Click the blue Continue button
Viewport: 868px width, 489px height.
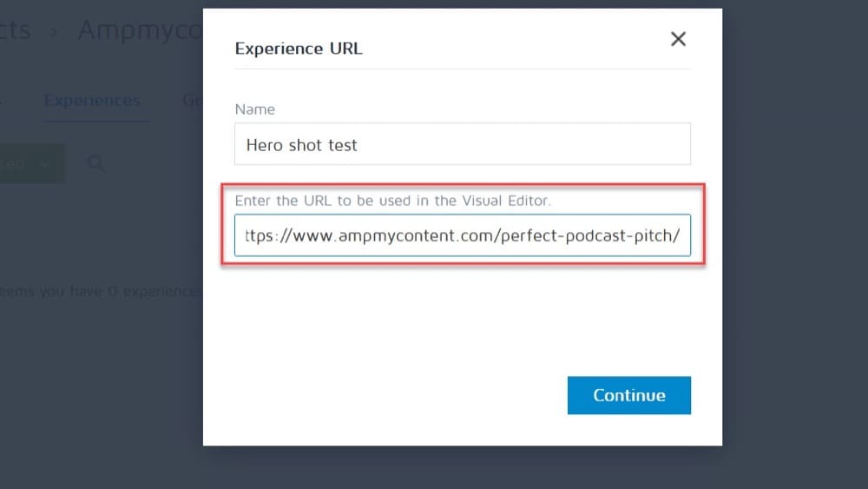[628, 395]
